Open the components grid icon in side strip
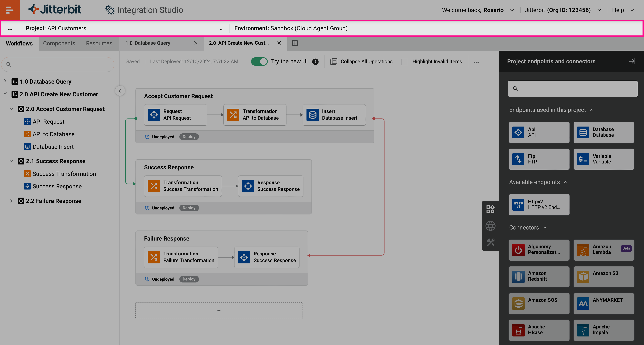 coord(490,209)
